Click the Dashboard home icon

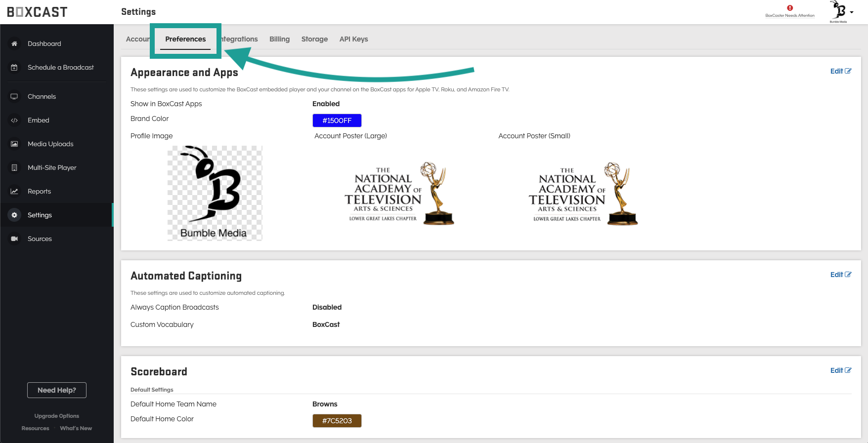[x=14, y=44]
